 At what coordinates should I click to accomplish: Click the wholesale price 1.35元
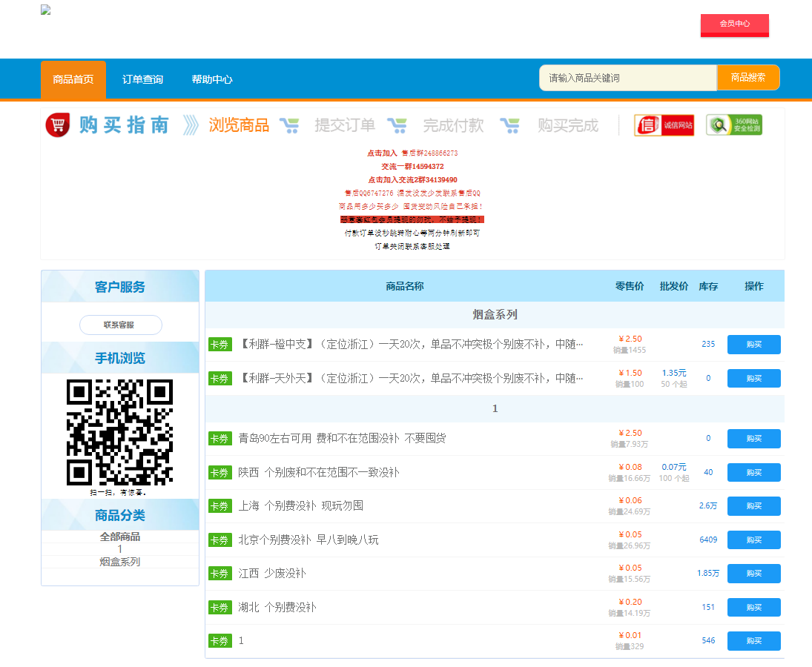(x=674, y=373)
